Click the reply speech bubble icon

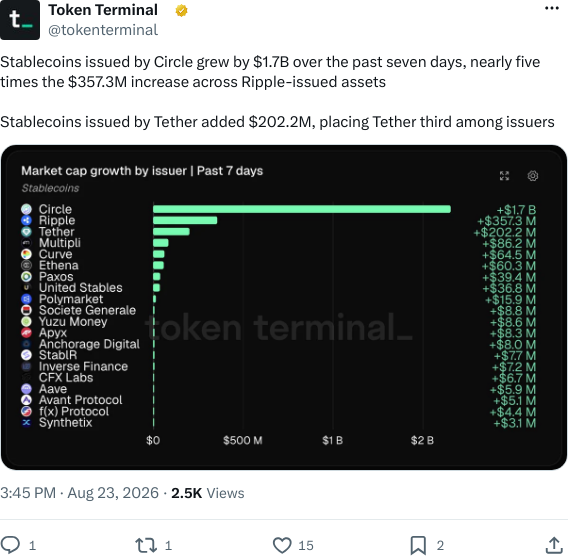(10, 545)
